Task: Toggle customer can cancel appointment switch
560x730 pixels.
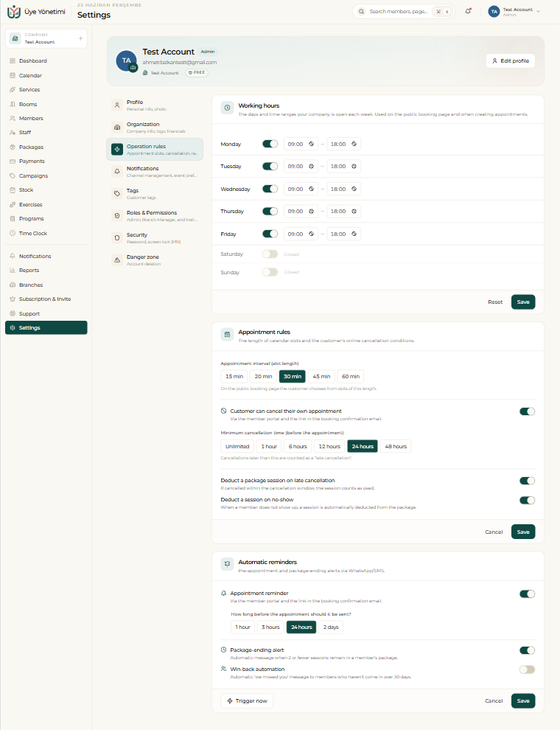Action: click(527, 411)
